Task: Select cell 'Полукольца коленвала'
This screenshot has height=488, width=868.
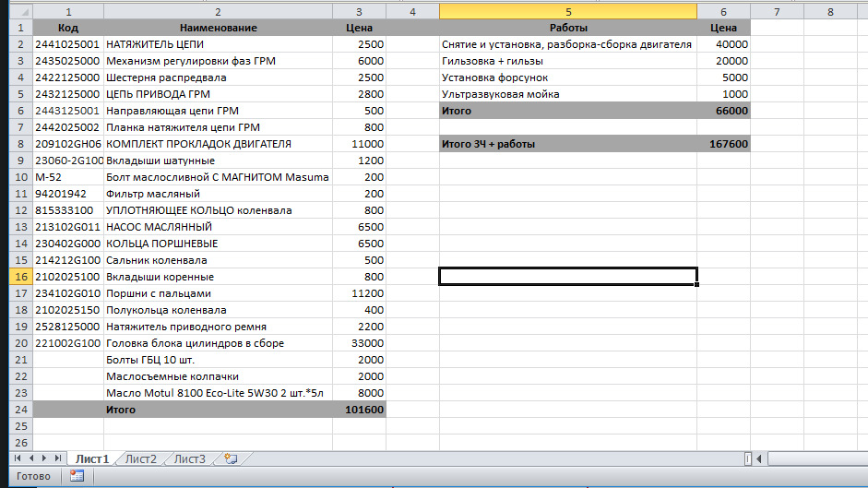Action: pos(218,310)
